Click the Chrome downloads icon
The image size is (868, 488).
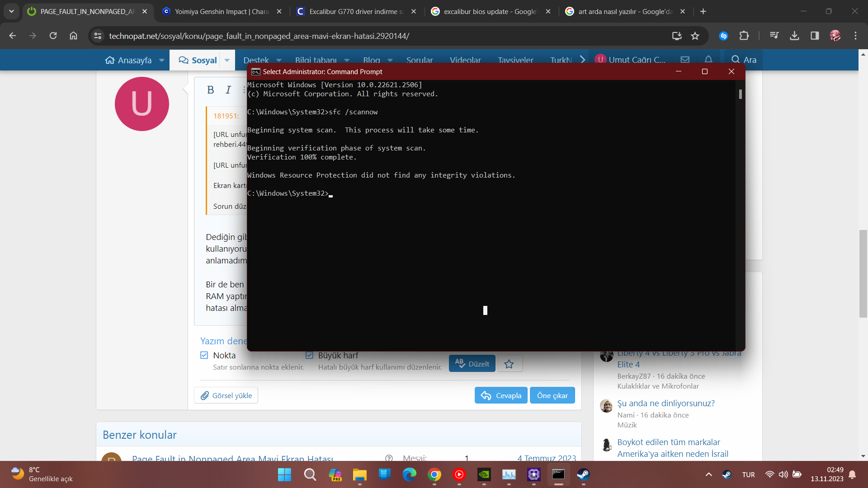click(794, 36)
